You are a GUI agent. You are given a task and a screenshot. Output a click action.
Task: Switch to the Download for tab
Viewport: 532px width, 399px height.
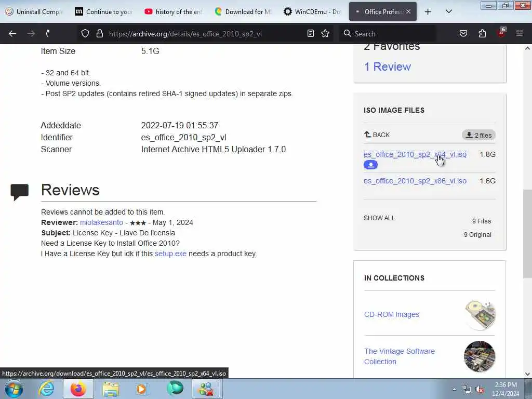pyautogui.click(x=243, y=12)
